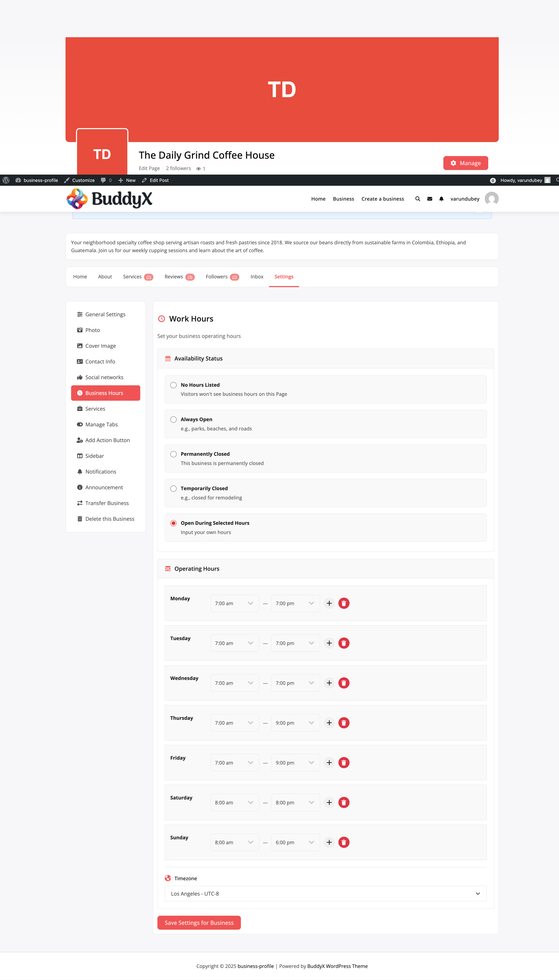Open Saturday opening time dropdown
559x980 pixels.
tap(235, 803)
